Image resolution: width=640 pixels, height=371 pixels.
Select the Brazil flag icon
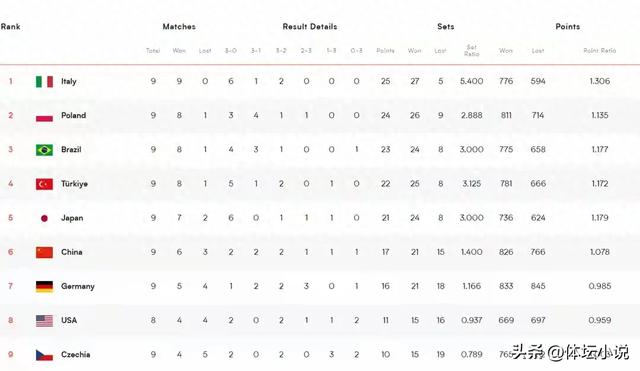pos(44,150)
